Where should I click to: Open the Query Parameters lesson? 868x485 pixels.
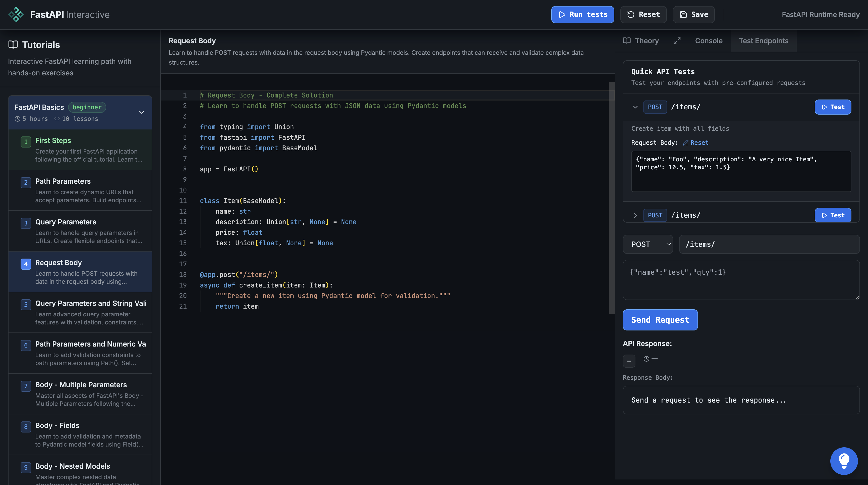pyautogui.click(x=80, y=231)
